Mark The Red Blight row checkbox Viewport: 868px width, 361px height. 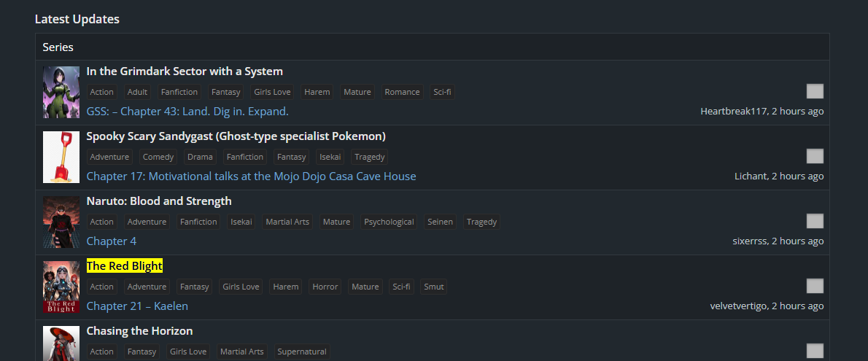click(x=815, y=286)
